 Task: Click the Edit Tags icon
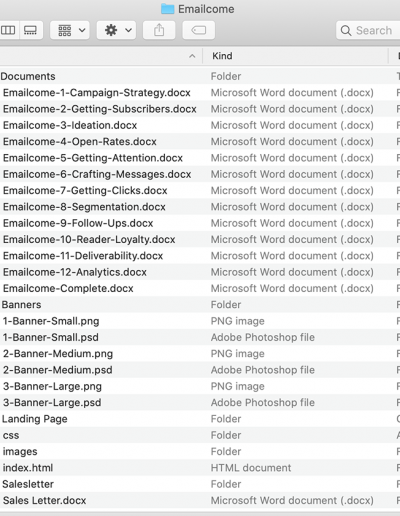pos(199,30)
